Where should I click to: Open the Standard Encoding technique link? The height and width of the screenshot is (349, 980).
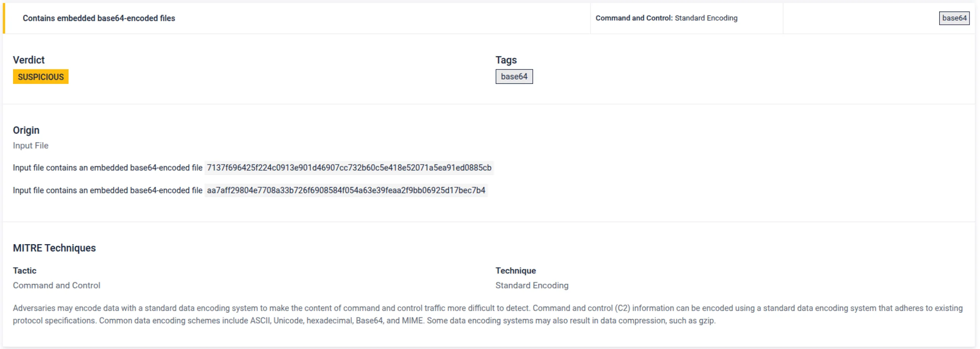pyautogui.click(x=532, y=285)
